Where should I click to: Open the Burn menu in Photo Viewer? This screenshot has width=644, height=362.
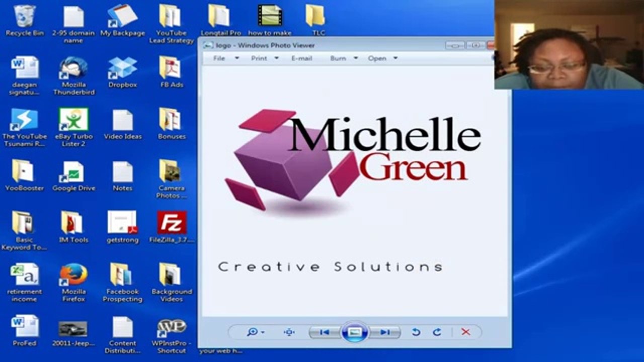click(338, 58)
